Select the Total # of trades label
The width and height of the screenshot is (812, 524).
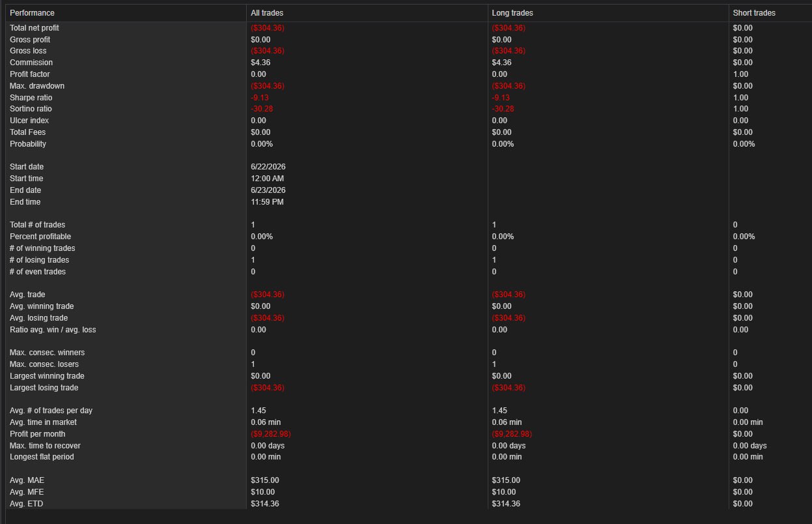[37, 225]
